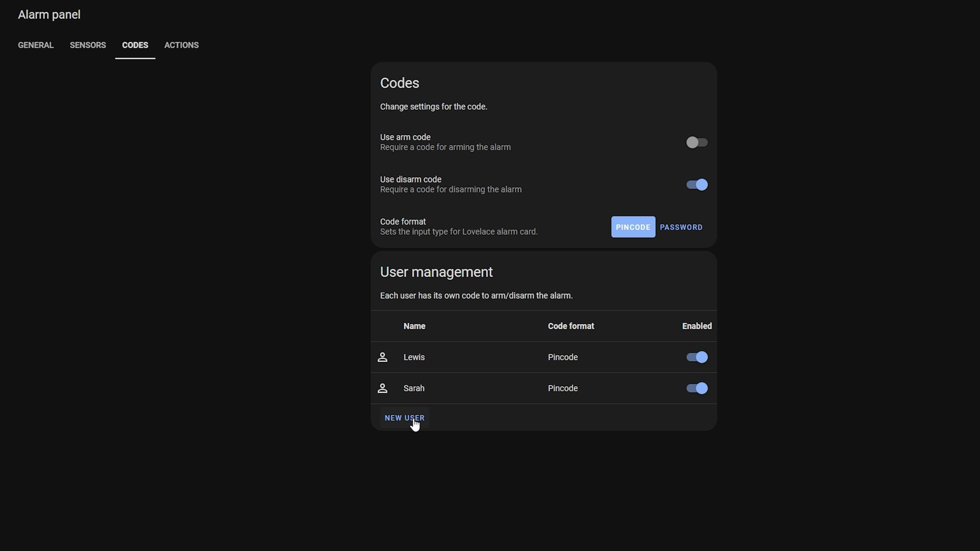Viewport: 980px width, 551px height.
Task: Click 'Require a code for arming the alarm'
Action: 445,147
